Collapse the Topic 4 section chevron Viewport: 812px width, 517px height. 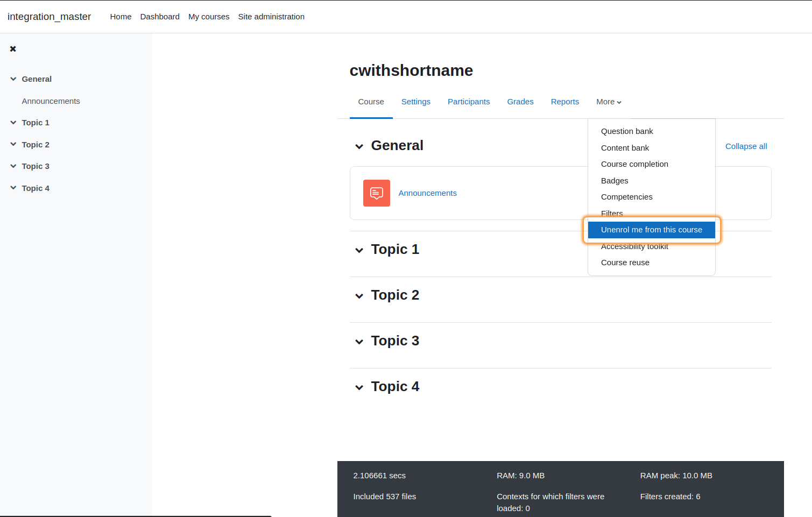pyautogui.click(x=359, y=387)
